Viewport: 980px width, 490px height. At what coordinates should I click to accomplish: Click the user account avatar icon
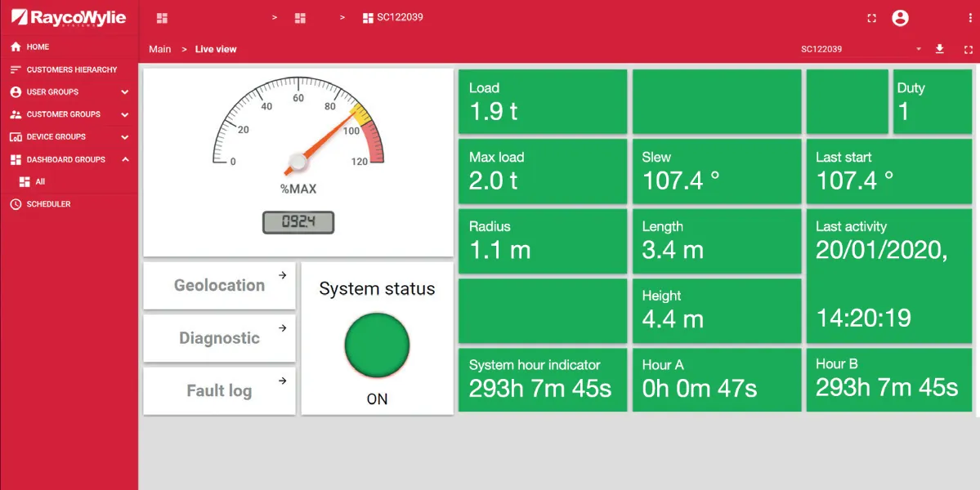point(900,17)
